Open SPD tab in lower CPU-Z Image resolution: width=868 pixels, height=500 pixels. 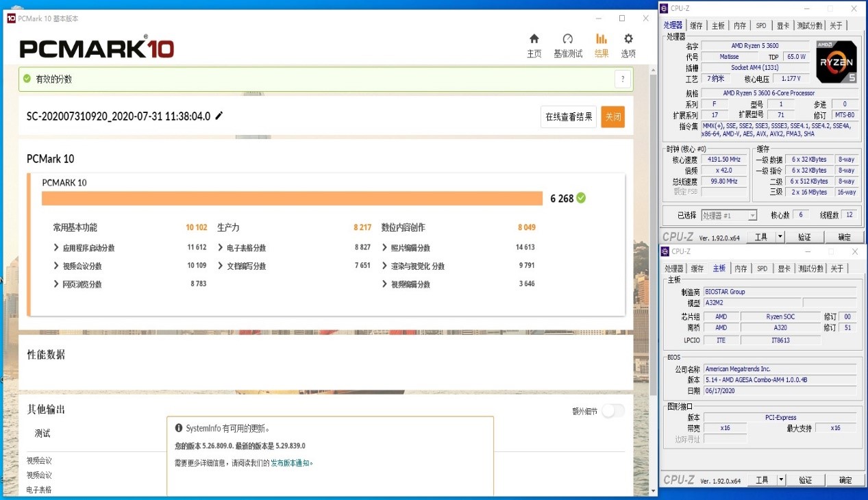point(762,268)
